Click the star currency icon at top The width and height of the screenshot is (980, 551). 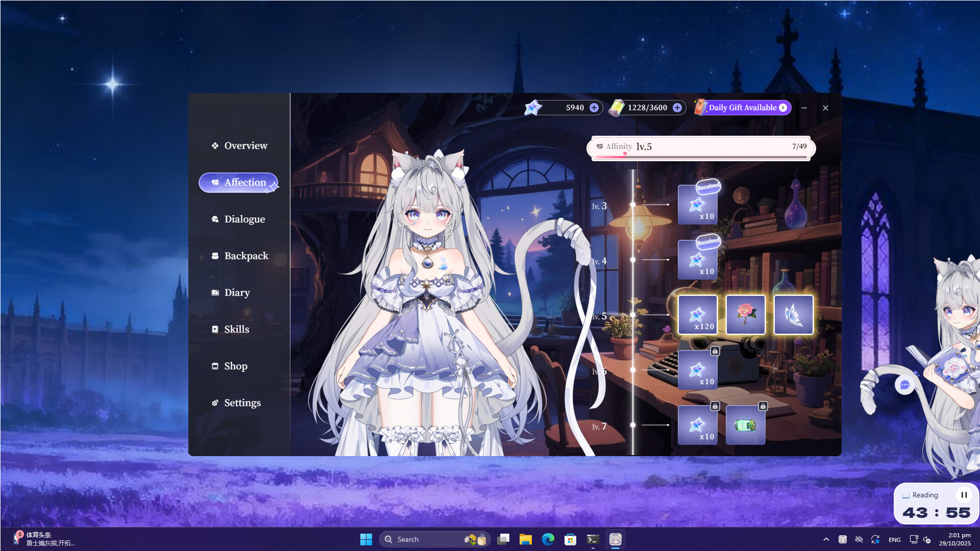pyautogui.click(x=533, y=107)
